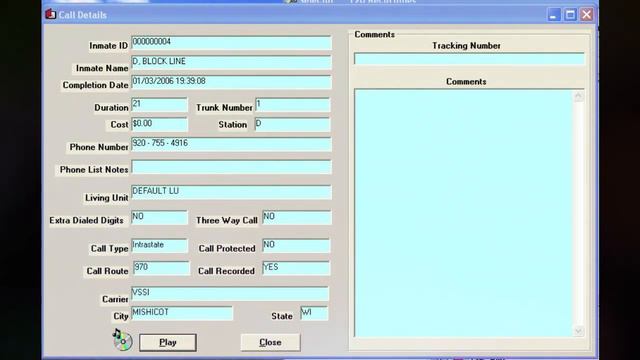The image size is (640, 360).
Task: Close window with the red X
Action: pos(587,15)
